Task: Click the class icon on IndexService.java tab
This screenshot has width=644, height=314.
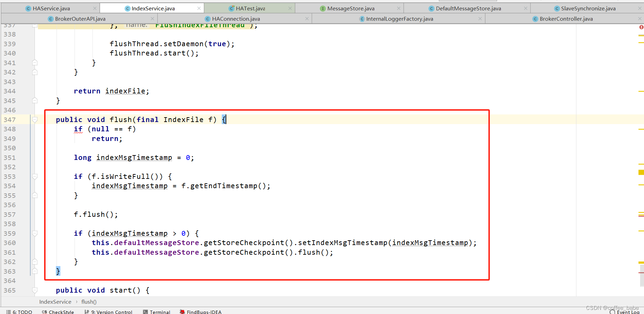Action: 127,8
